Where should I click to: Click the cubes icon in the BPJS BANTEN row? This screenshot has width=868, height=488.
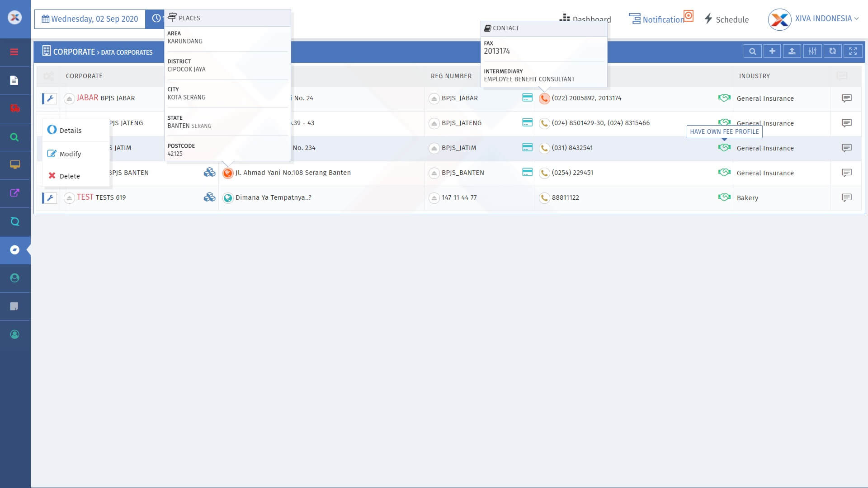(x=209, y=172)
